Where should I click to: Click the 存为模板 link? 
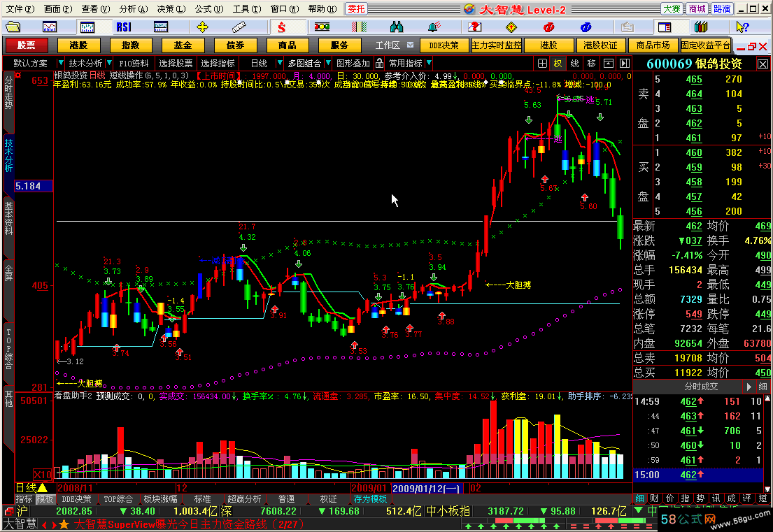pos(370,499)
